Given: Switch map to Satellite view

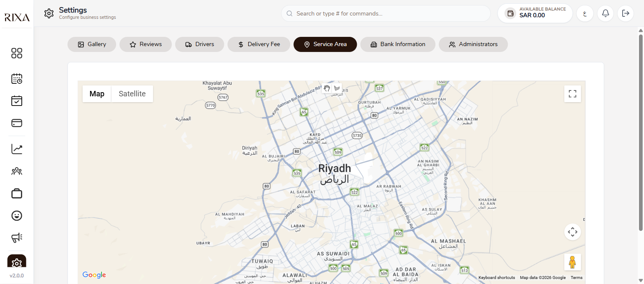Looking at the screenshot, I should pyautogui.click(x=132, y=94).
